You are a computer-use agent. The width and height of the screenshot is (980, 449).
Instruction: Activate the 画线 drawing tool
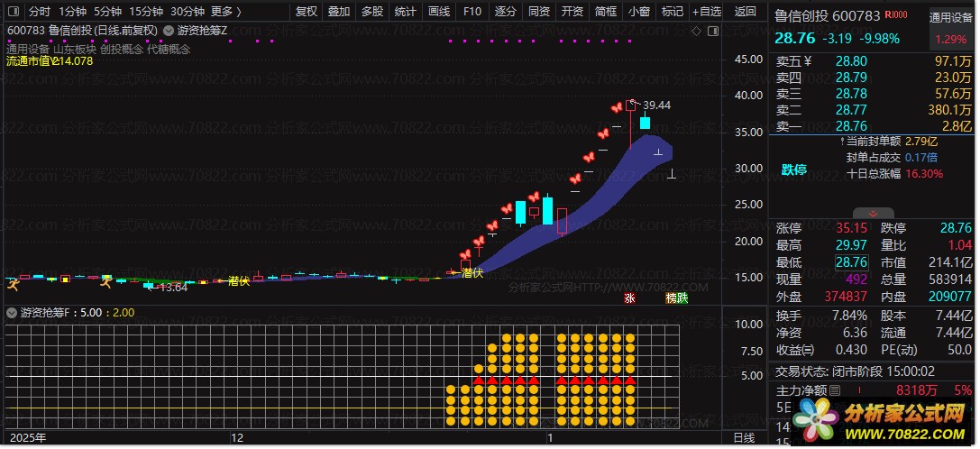439,11
